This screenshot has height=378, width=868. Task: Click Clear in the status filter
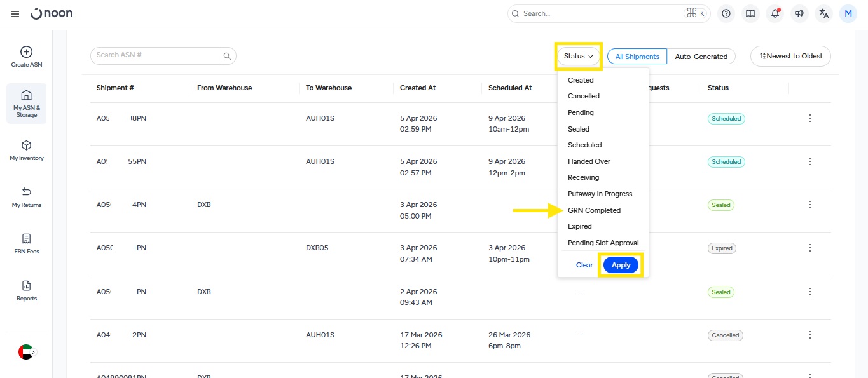pyautogui.click(x=584, y=265)
